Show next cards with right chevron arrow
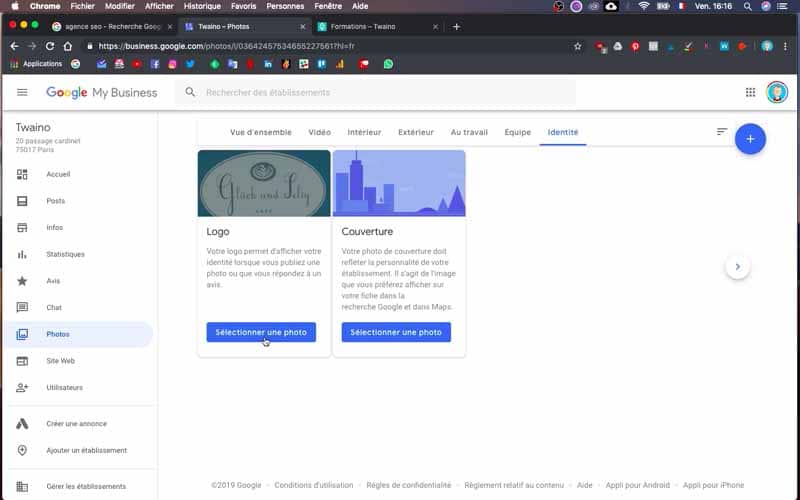Screen dimensions: 800x500 point(737,266)
